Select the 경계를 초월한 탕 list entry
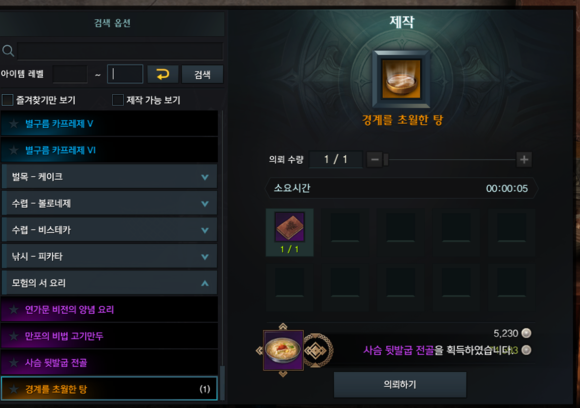The image size is (580, 408). point(109,389)
